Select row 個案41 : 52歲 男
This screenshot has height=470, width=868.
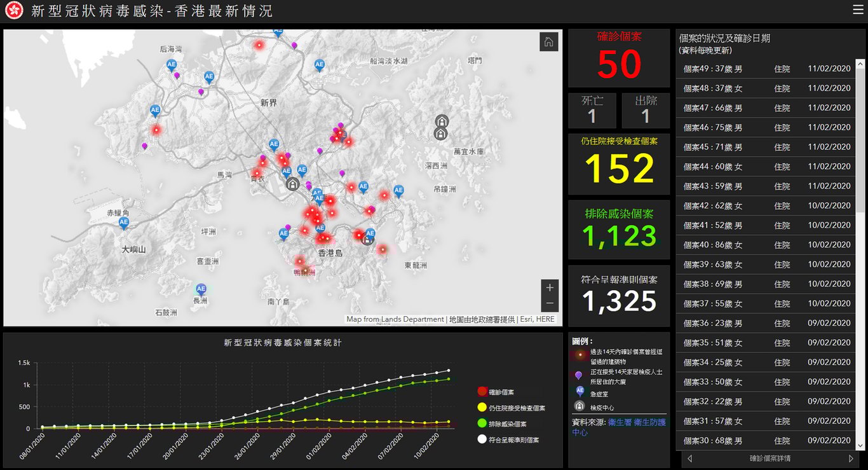tap(766, 225)
